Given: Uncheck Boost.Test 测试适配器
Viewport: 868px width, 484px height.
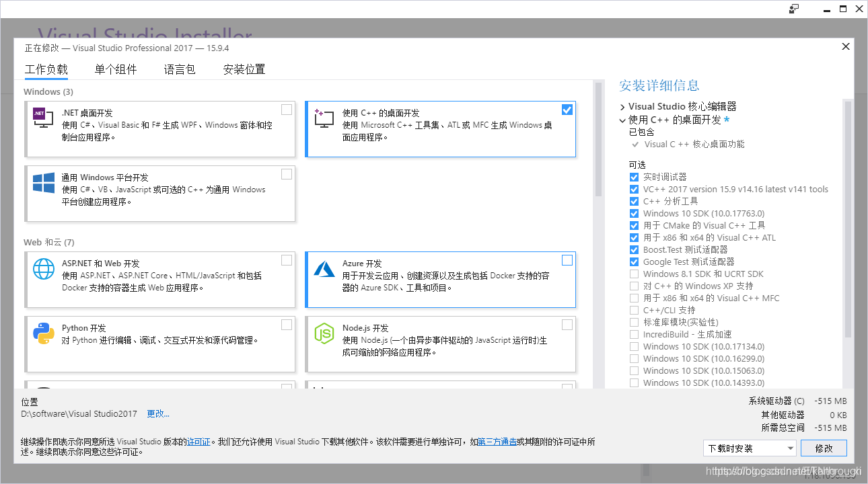Looking at the screenshot, I should click(634, 249).
